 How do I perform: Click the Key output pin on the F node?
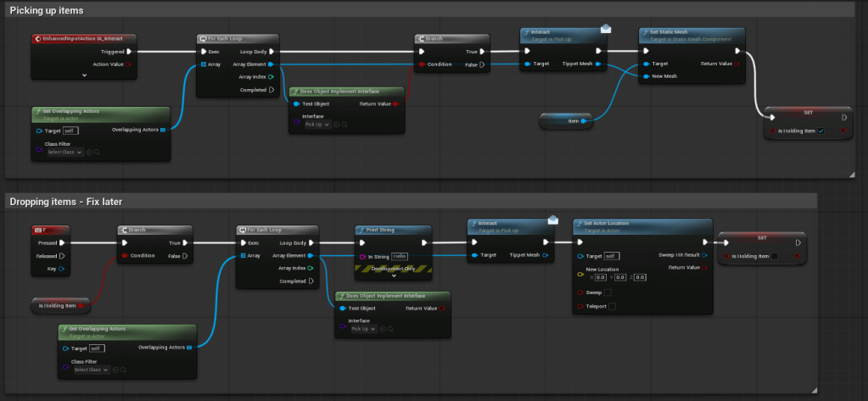pyautogui.click(x=61, y=268)
